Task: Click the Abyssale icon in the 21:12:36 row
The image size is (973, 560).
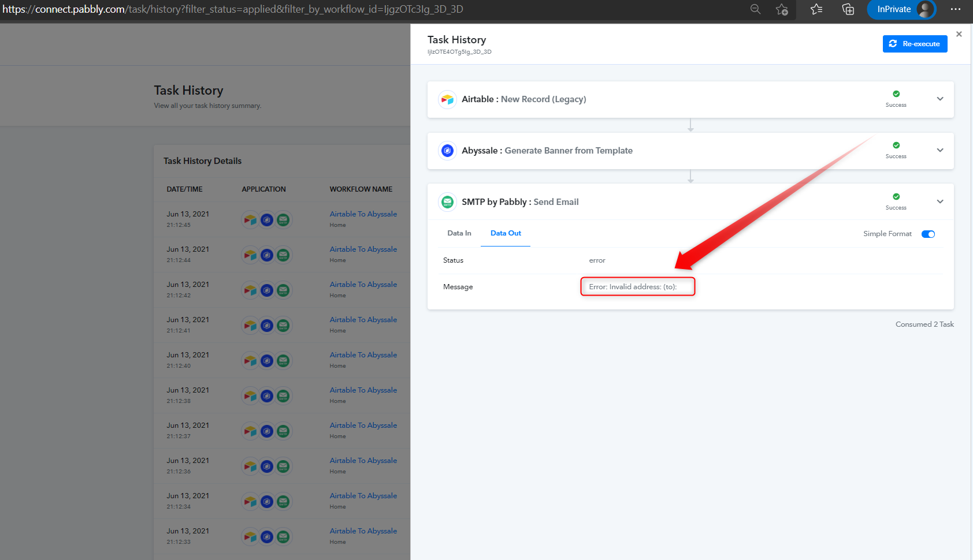Action: (267, 466)
